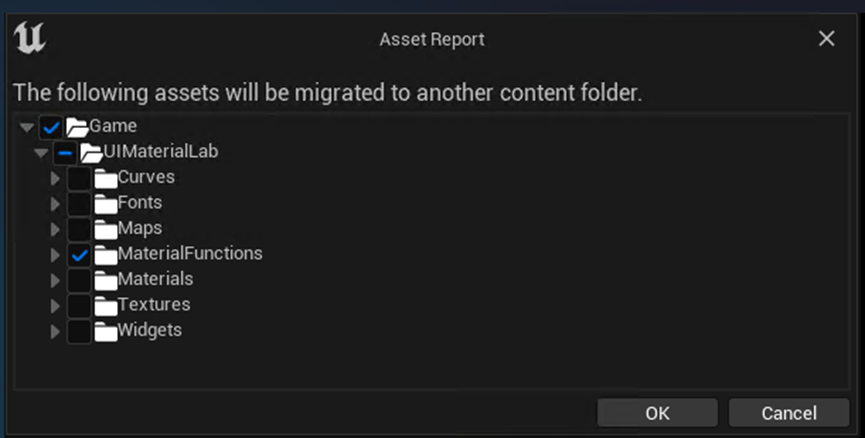Click the Textures folder icon
This screenshot has width=865, height=438.
[x=106, y=306]
